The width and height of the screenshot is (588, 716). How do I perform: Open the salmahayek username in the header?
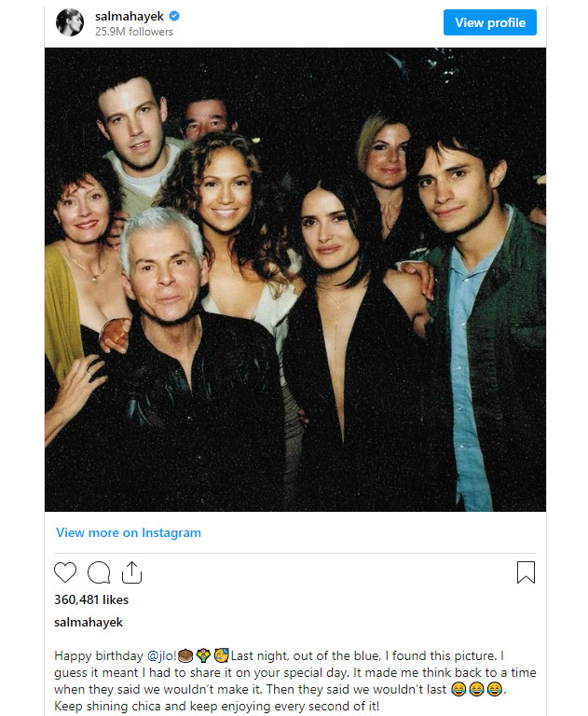click(130, 17)
